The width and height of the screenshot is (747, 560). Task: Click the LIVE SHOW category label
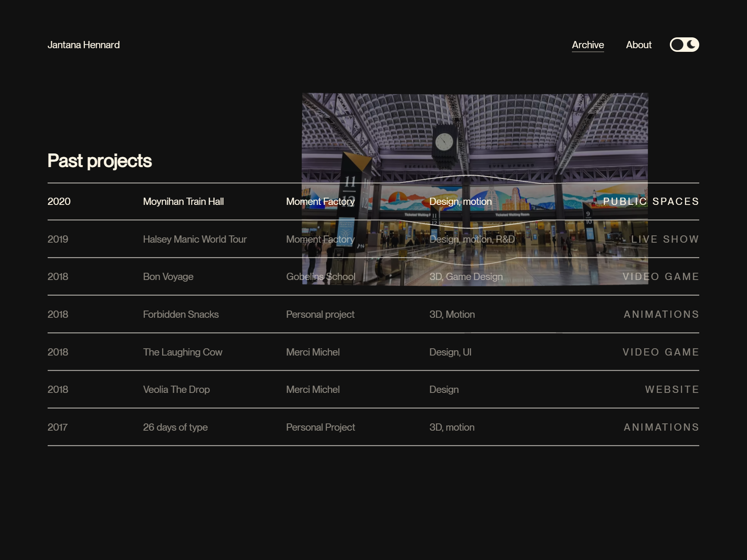click(665, 239)
